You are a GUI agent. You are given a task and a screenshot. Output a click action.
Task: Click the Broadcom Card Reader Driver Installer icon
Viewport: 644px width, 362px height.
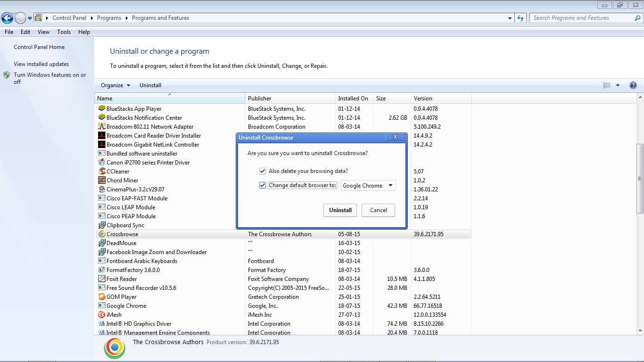(x=102, y=136)
